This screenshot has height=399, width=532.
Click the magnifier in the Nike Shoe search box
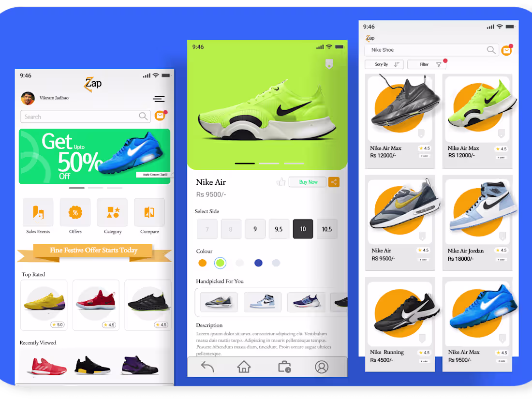click(x=491, y=50)
